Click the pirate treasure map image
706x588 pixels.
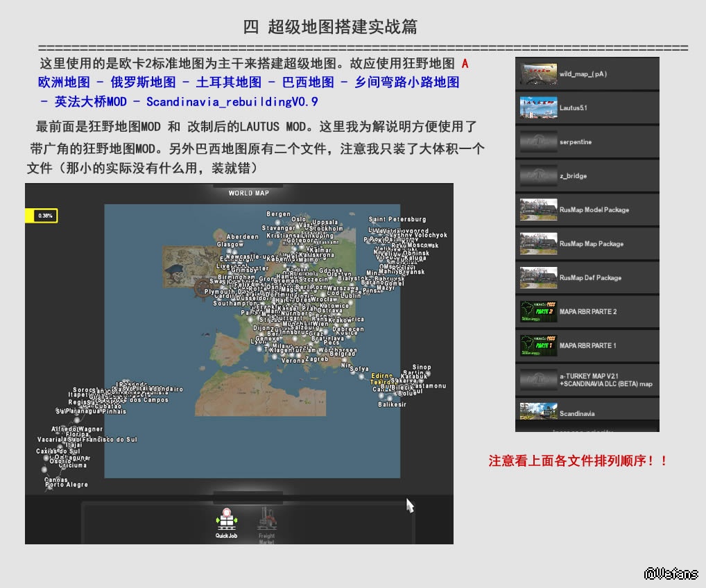pyautogui.click(x=189, y=262)
